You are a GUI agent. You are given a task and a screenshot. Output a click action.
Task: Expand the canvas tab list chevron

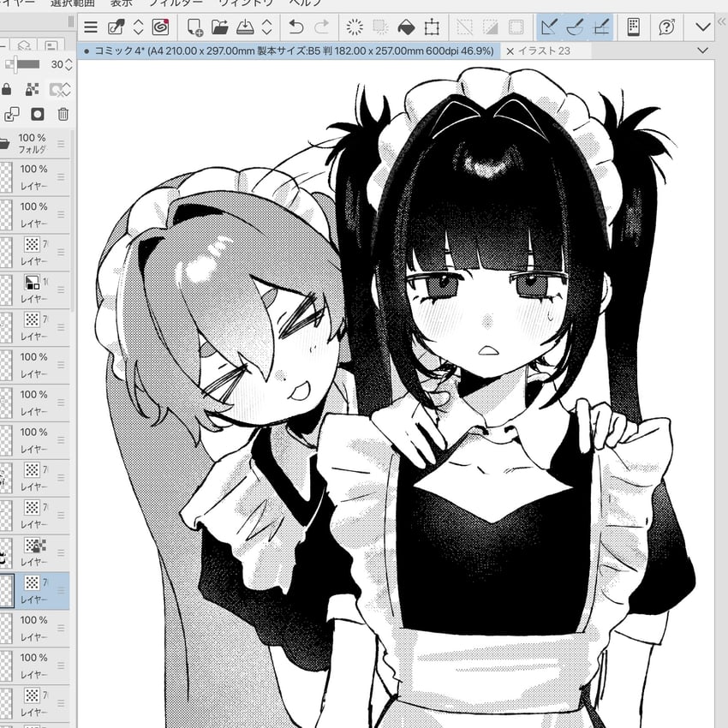click(x=702, y=51)
